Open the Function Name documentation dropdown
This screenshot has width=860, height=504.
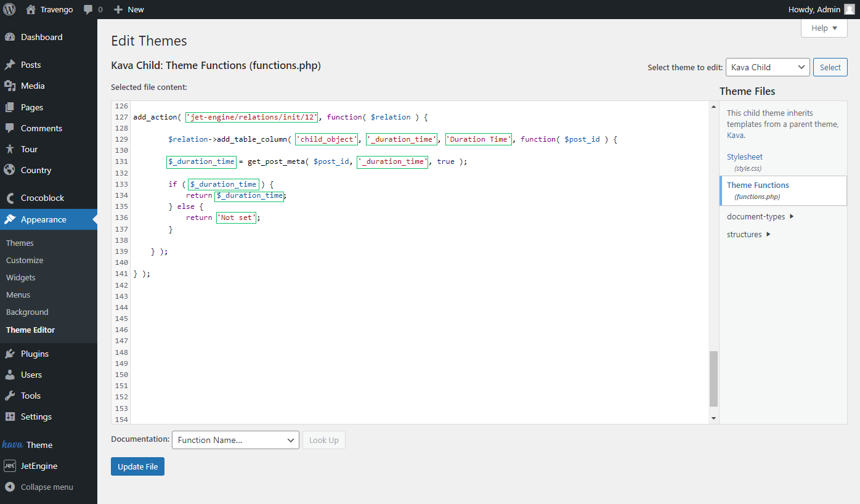pyautogui.click(x=235, y=440)
